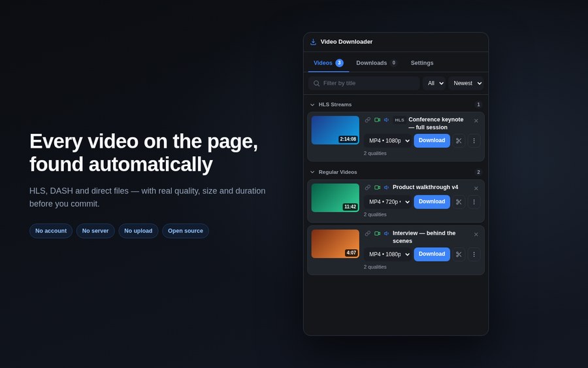Collapse the Regular Videos section
The width and height of the screenshot is (588, 368).
tap(312, 172)
